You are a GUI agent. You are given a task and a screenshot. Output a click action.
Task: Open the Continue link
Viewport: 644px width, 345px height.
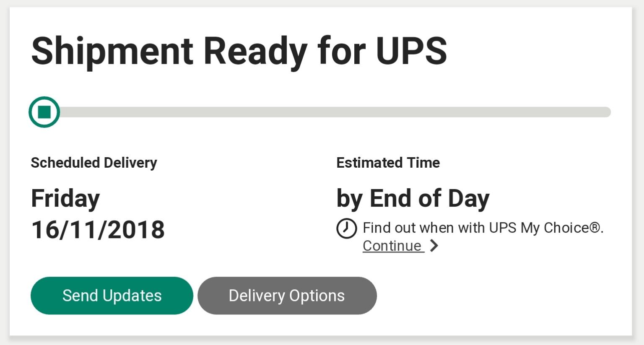pos(393,246)
